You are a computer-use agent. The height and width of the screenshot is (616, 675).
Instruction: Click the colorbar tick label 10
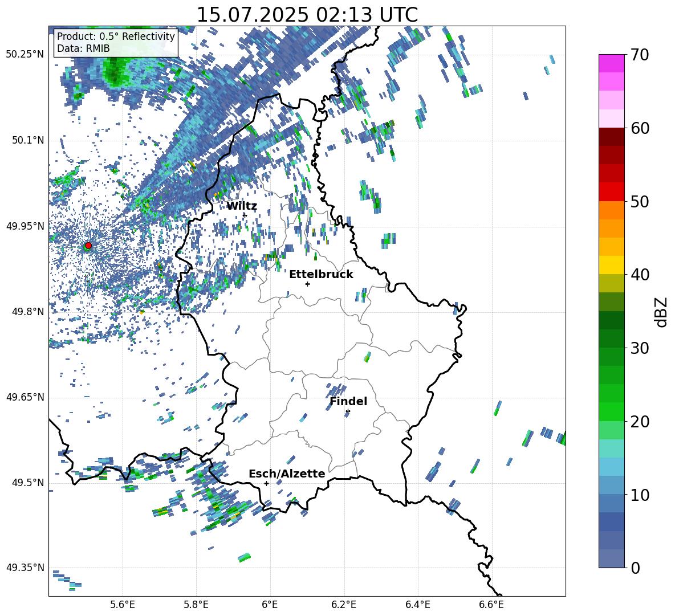(x=639, y=495)
